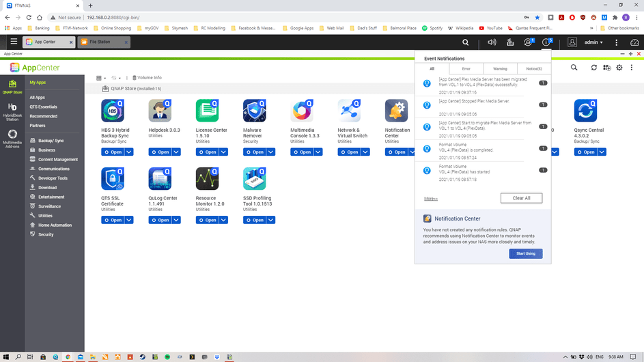644x362 pixels.
Task: Open the sort order dropdown
Action: pos(116,78)
